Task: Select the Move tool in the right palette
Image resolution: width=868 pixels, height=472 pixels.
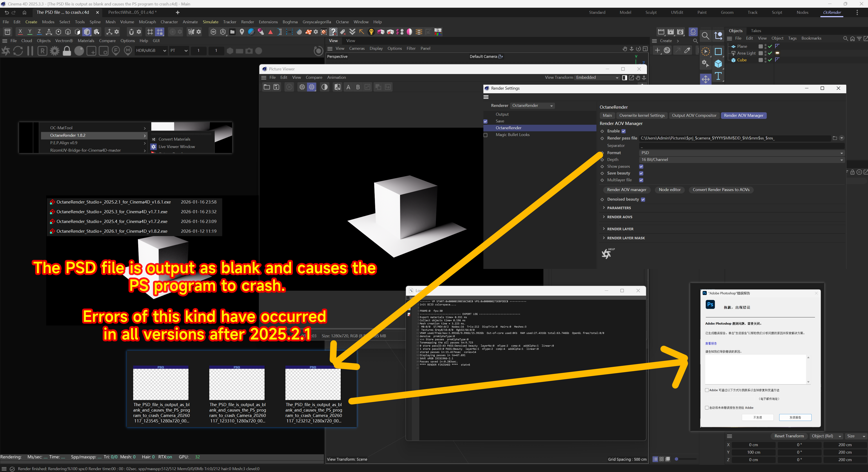Action: [x=706, y=79]
